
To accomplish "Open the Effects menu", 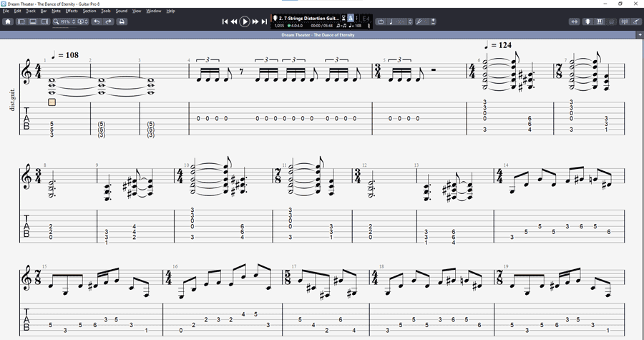I will (x=72, y=11).
